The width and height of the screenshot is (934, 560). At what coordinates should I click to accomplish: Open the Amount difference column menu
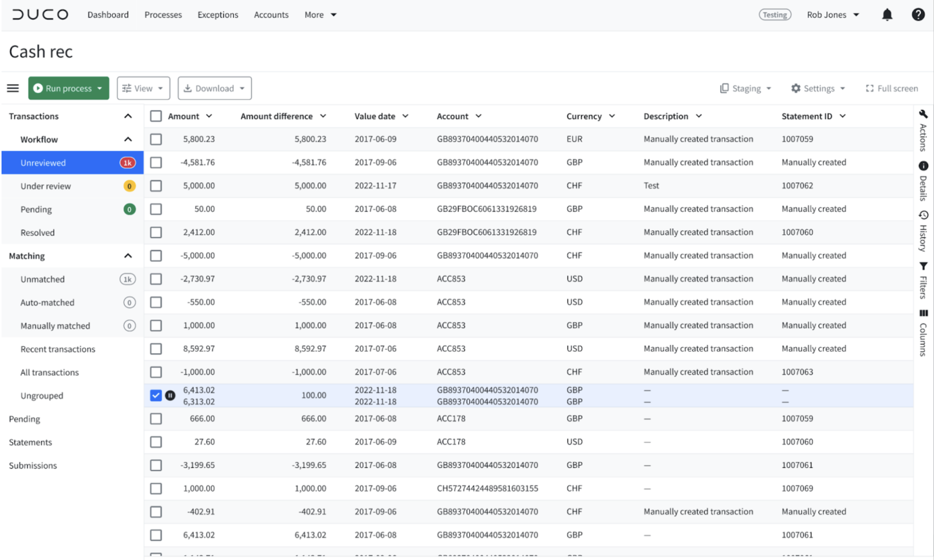pos(323,116)
